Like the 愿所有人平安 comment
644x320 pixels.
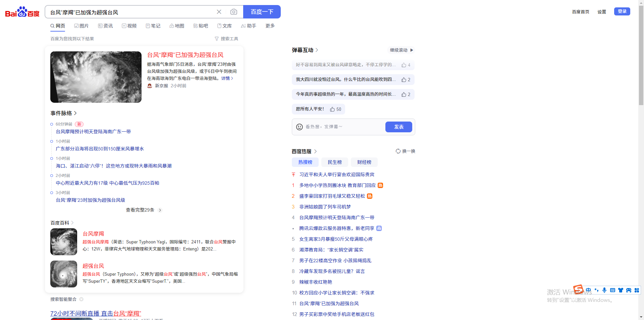[332, 109]
